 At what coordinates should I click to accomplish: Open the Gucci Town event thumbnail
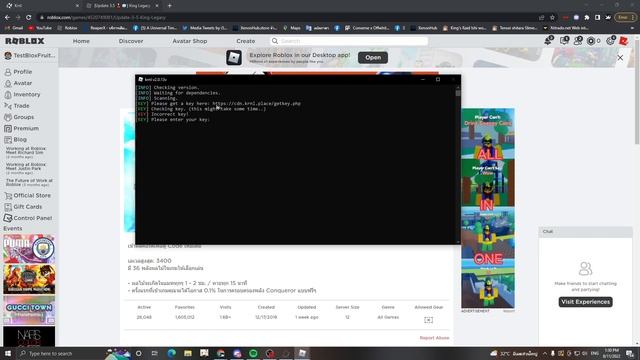click(x=29, y=310)
